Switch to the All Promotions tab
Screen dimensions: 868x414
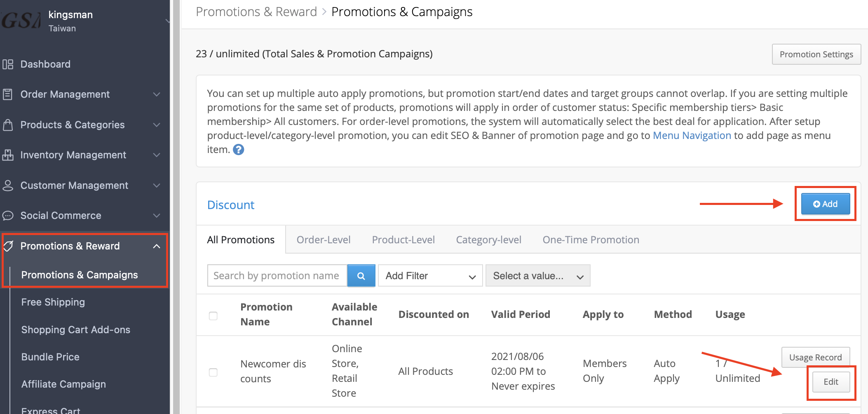pyautogui.click(x=241, y=240)
